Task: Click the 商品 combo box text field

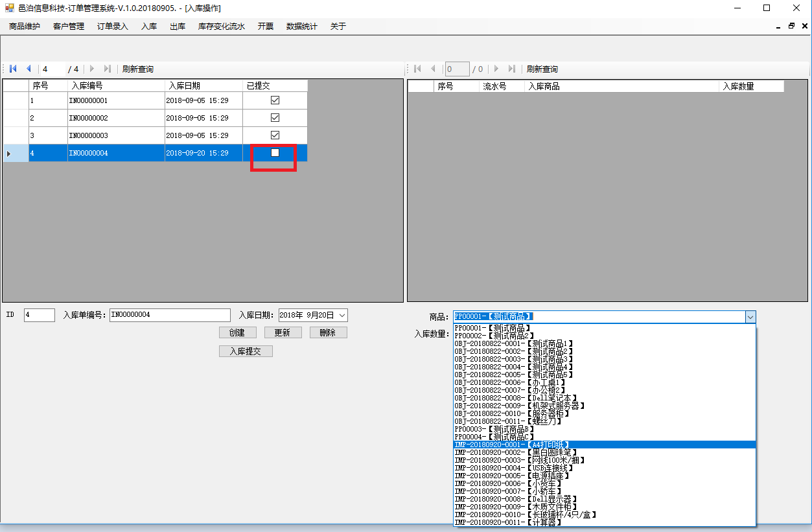Action: [x=599, y=317]
